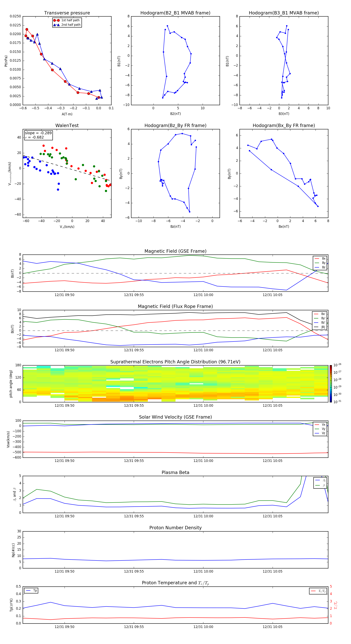This screenshot has height=644, width=351.
Task: Click the By legend entry in GSE panel
Action: (320, 263)
